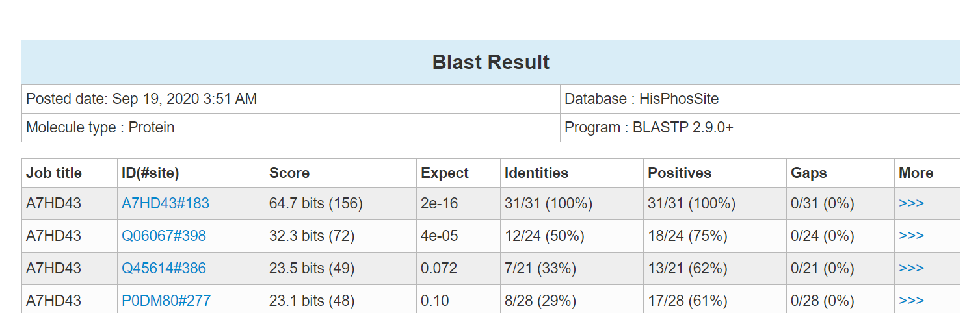
Task: Expand more details for A7HD43#183 row
Action: [x=911, y=203]
